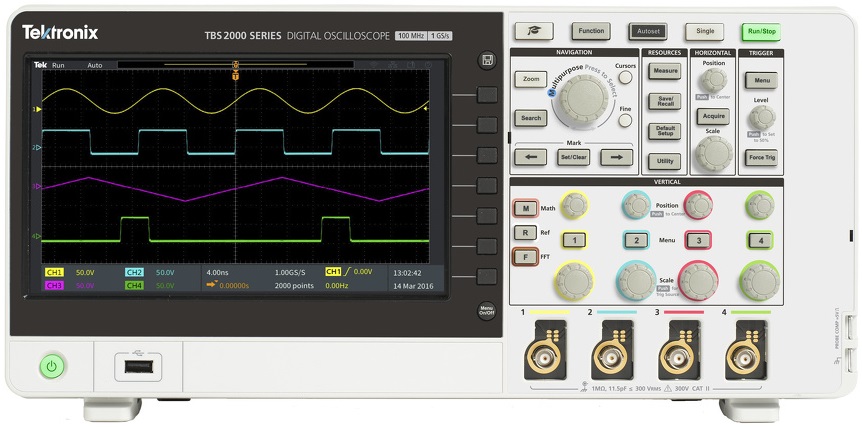The width and height of the screenshot is (862, 427).
Task: Click the large Multipurpose knob
Action: pyautogui.click(x=583, y=99)
